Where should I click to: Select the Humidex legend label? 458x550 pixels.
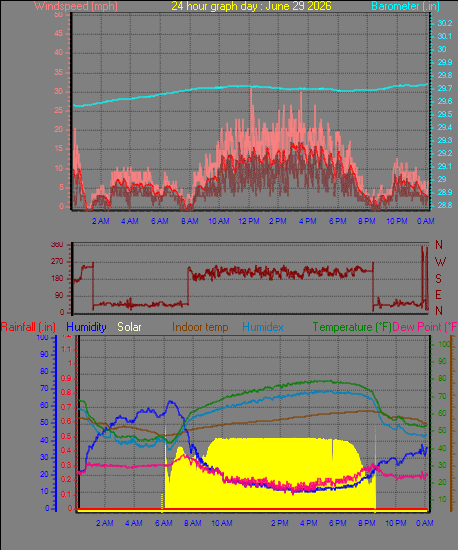263,327
